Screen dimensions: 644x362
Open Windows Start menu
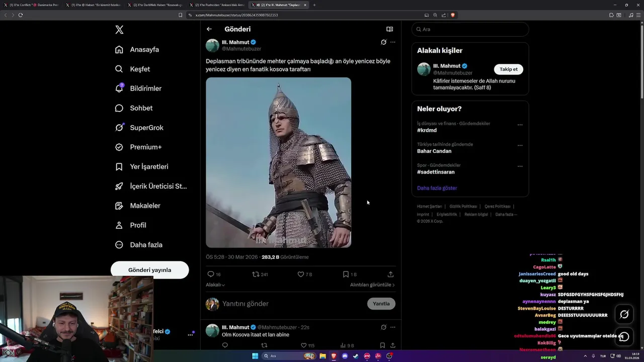coord(255,356)
